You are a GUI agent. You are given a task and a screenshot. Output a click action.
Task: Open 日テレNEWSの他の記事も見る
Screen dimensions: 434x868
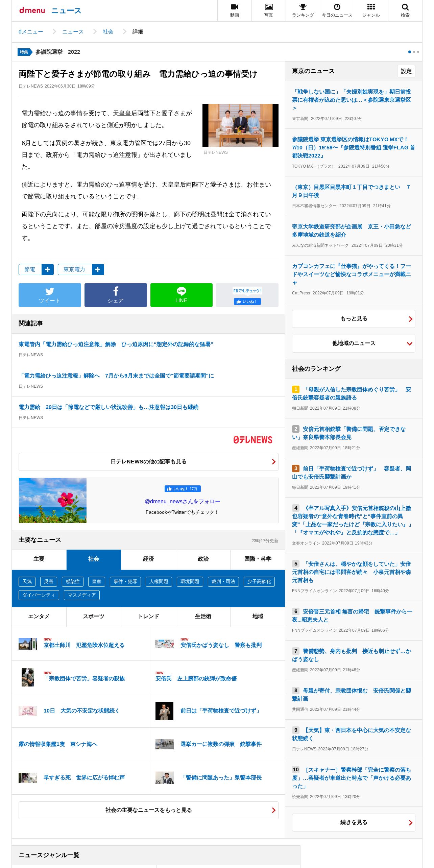pos(148,462)
